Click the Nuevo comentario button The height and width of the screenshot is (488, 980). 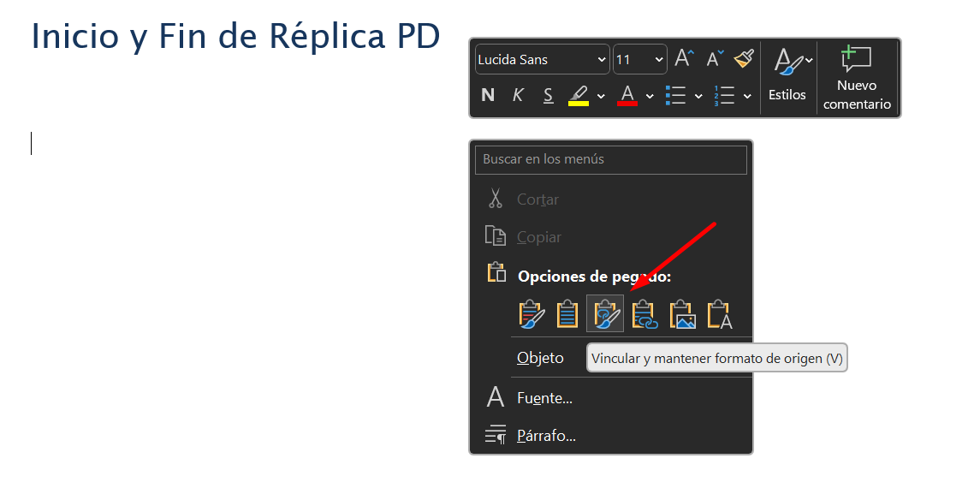857,79
